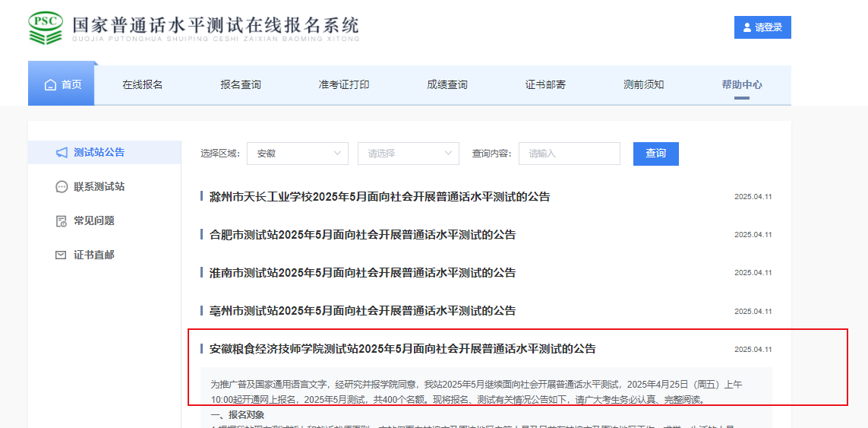Image resolution: width=868 pixels, height=428 pixels.
Task: Click the 查询内容 input field
Action: coord(569,154)
